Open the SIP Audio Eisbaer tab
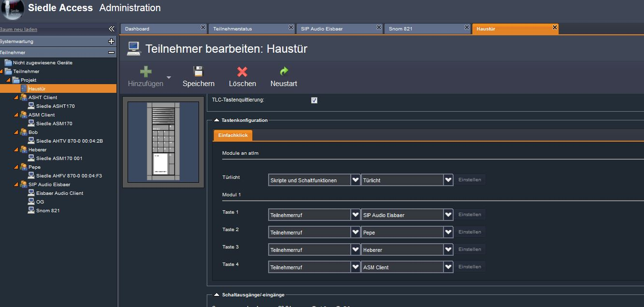 (340, 29)
